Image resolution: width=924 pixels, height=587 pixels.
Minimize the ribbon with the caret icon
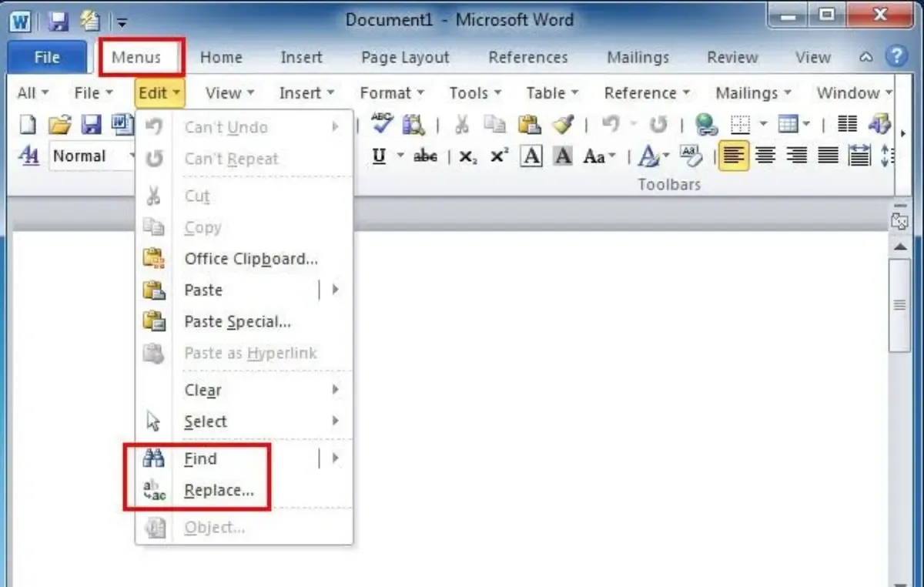[x=866, y=56]
